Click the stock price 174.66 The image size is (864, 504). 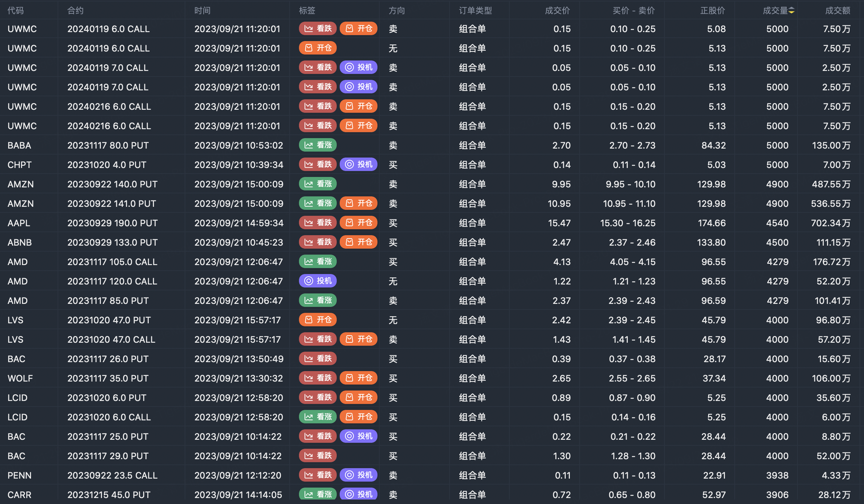712,223
